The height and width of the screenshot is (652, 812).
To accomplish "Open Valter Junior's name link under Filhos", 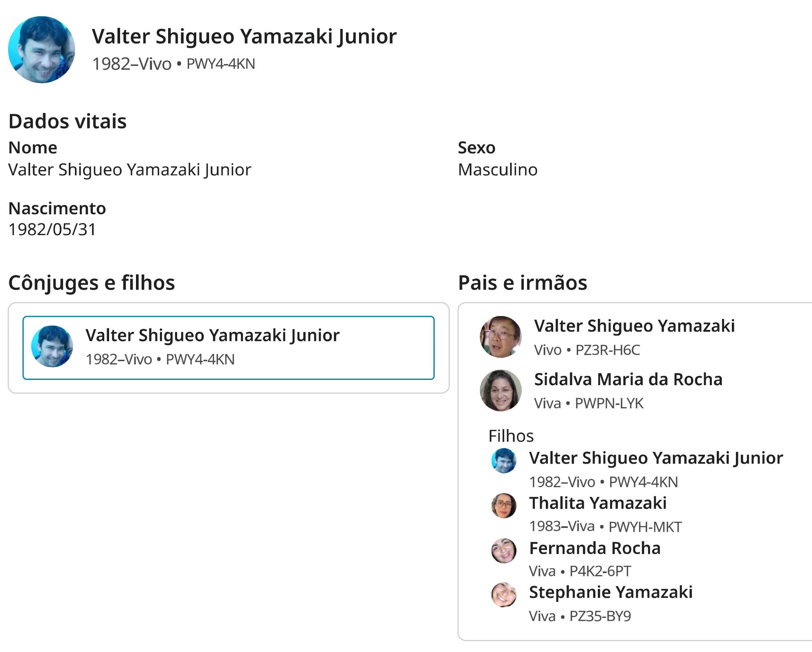I will [x=656, y=458].
